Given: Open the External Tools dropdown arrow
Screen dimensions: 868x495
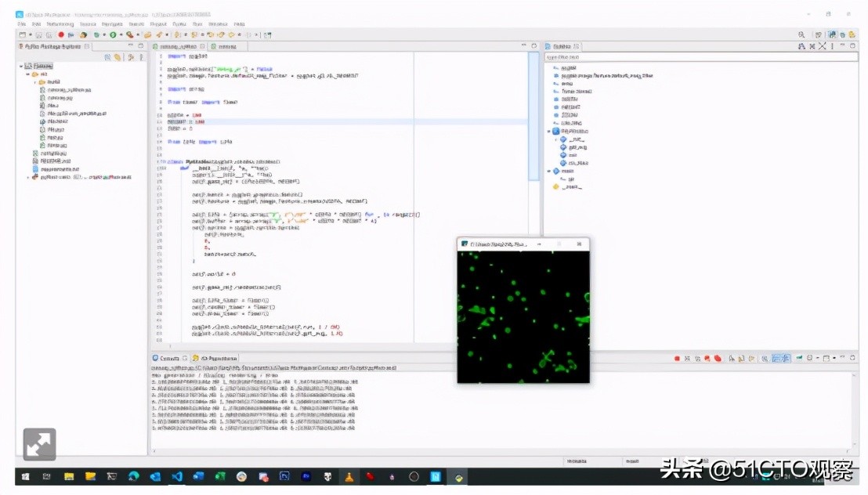Looking at the screenshot, I should click(x=137, y=35).
